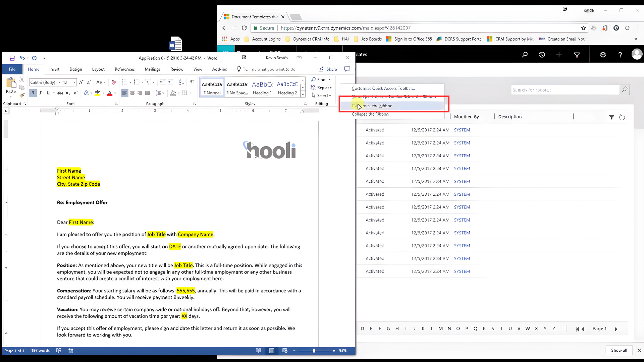Apply the Heading 1 style
644x362 pixels.
click(x=262, y=88)
